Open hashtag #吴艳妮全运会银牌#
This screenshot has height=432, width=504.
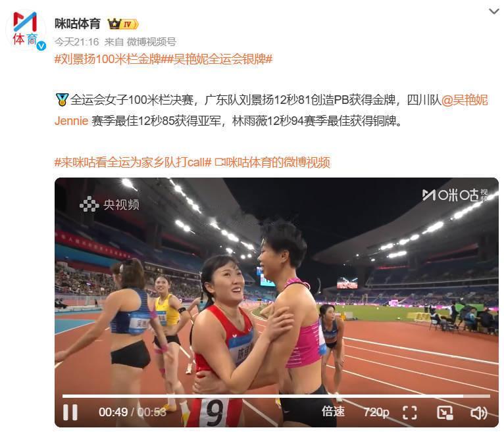218,59
